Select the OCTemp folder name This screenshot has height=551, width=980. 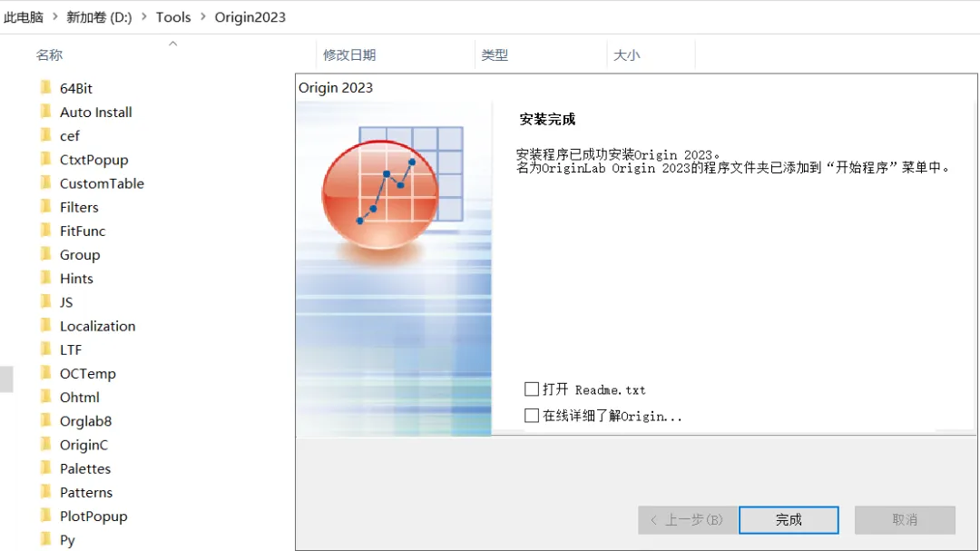tap(87, 373)
